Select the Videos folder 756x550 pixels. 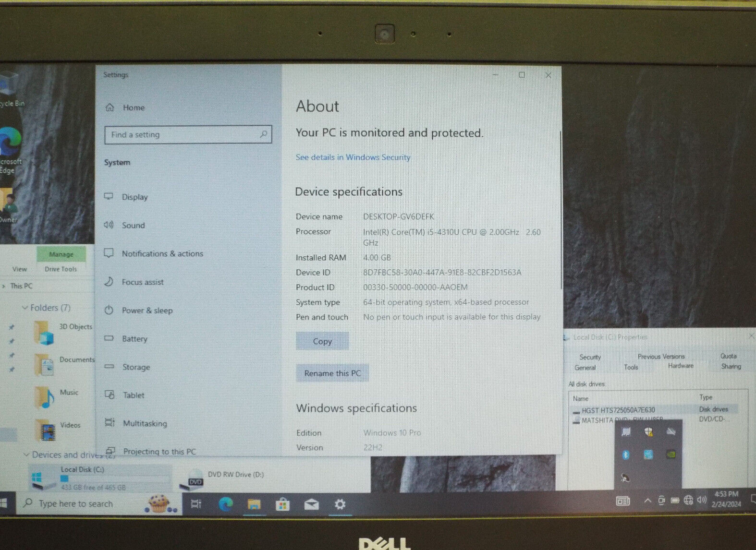[x=58, y=430]
